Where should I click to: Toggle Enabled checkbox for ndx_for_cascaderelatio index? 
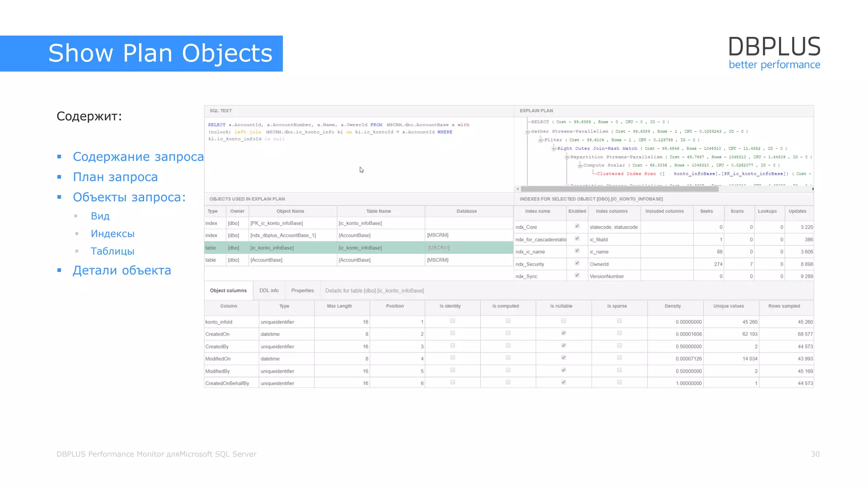(x=577, y=238)
